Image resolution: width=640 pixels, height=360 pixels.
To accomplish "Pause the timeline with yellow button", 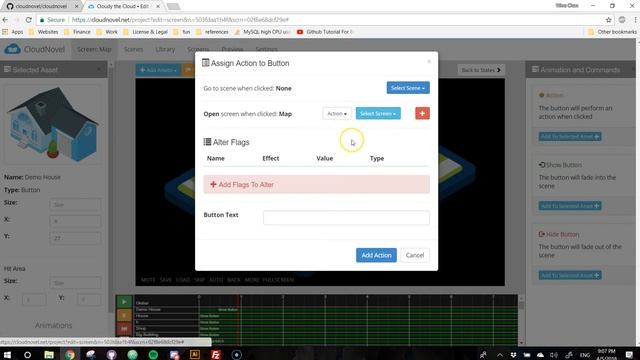I will point(124,315).
